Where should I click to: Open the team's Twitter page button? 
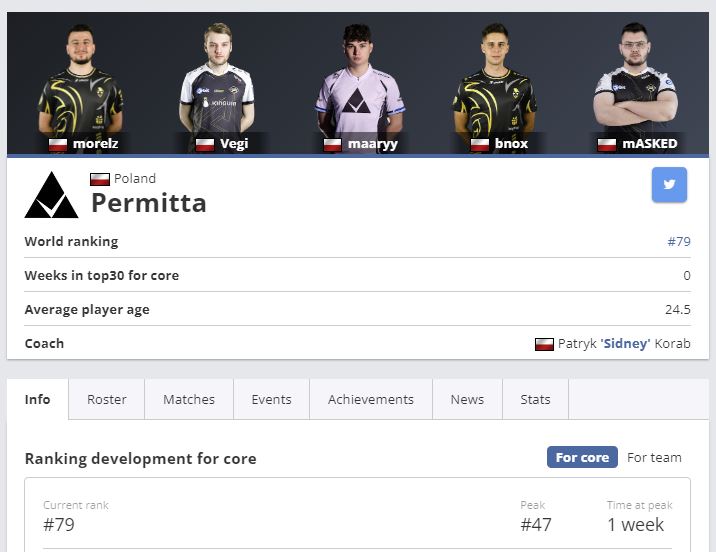click(x=669, y=184)
